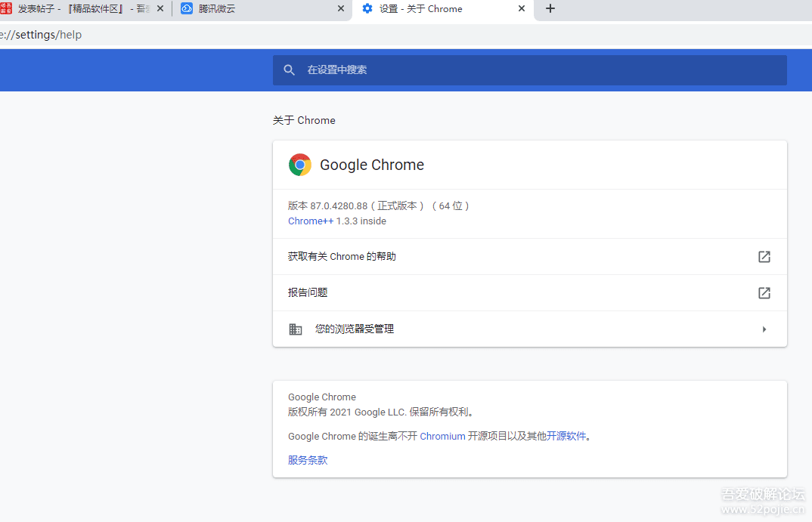The height and width of the screenshot is (522, 812).
Task: Click the 在设置中搜索 search field
Action: pyautogui.click(x=530, y=69)
